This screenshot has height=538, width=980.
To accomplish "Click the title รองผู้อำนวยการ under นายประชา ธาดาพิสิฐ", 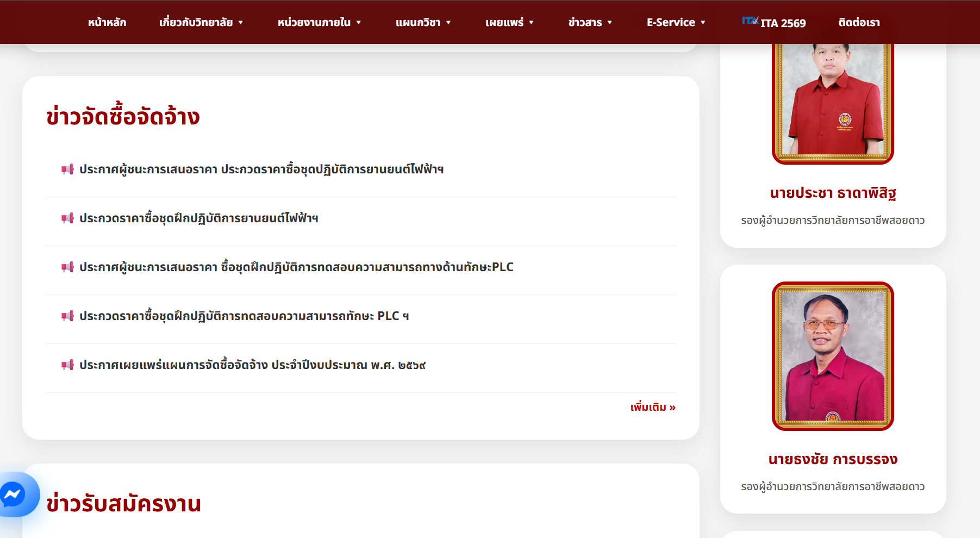I will [x=833, y=221].
